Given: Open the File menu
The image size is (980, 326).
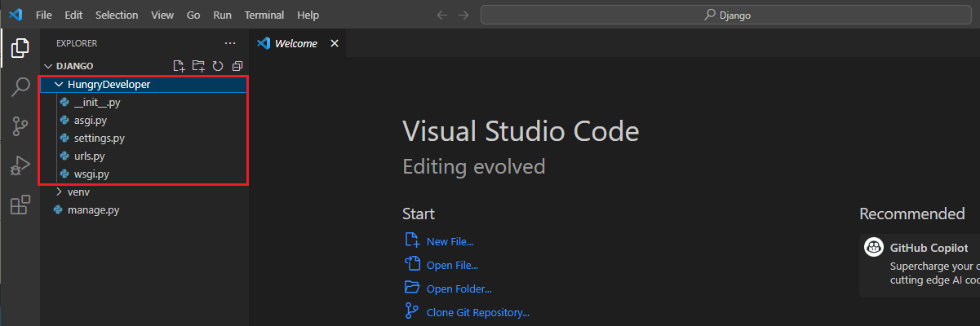Looking at the screenshot, I should click(44, 15).
